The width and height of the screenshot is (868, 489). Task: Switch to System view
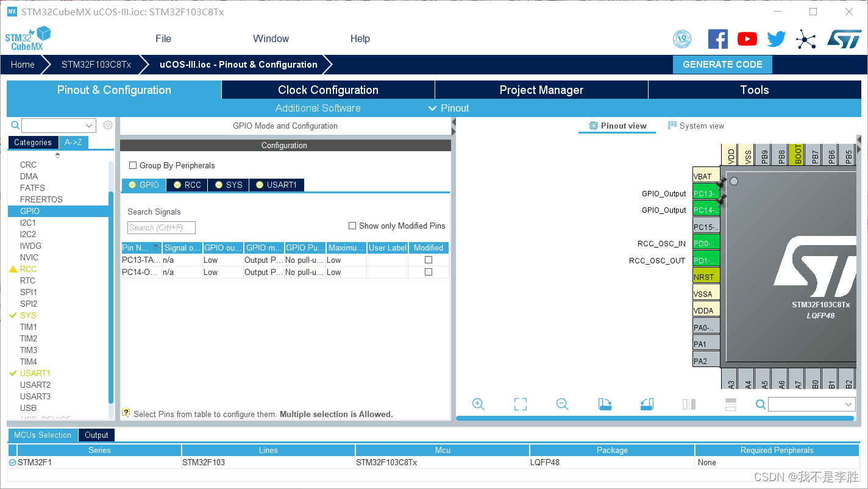coord(696,126)
